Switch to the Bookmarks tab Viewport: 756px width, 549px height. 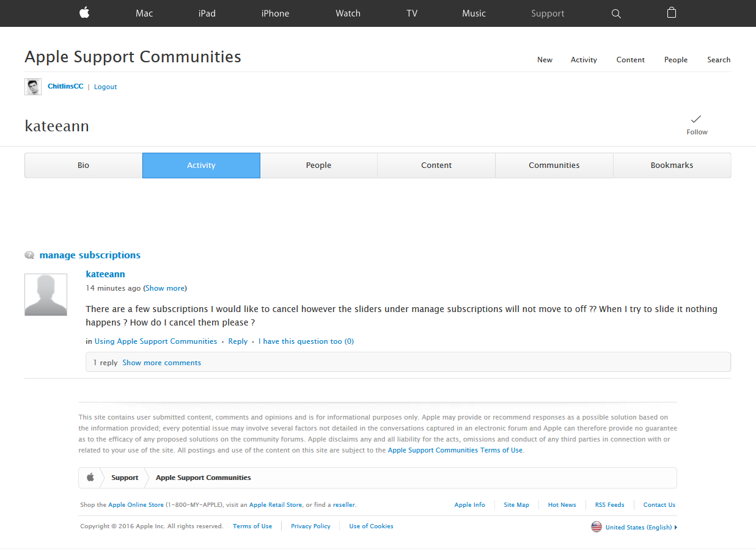672,165
